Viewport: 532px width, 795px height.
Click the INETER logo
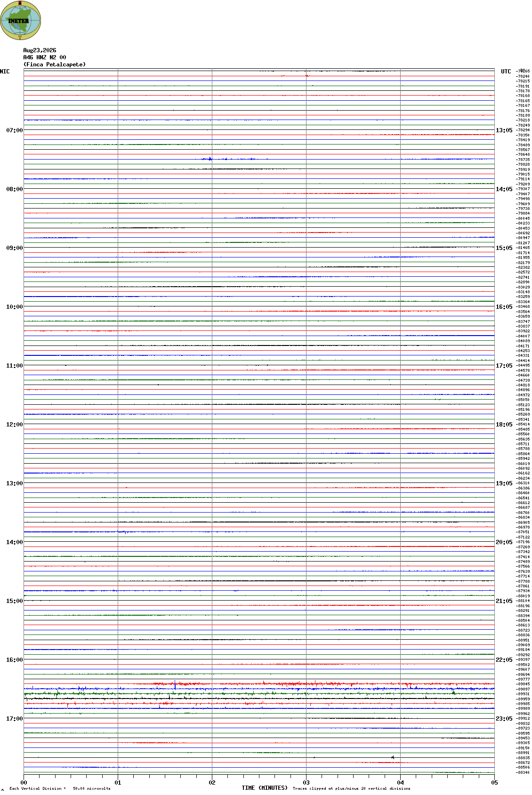tap(21, 20)
